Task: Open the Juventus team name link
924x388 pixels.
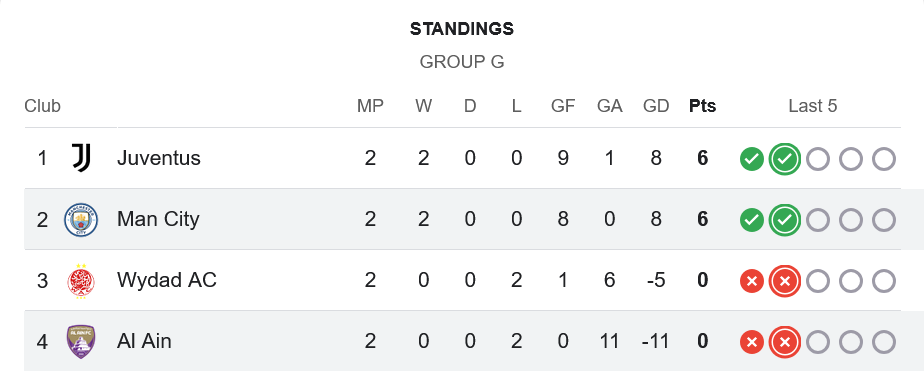Action: [x=159, y=158]
